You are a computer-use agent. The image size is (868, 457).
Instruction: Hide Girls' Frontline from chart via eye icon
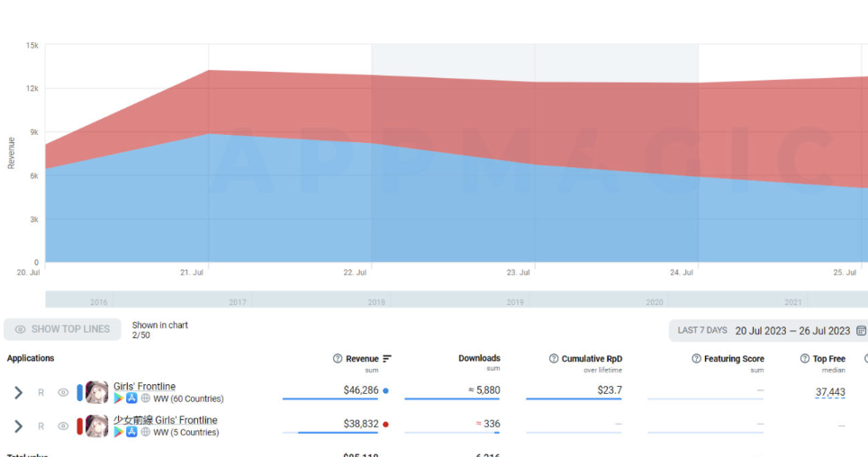(63, 392)
